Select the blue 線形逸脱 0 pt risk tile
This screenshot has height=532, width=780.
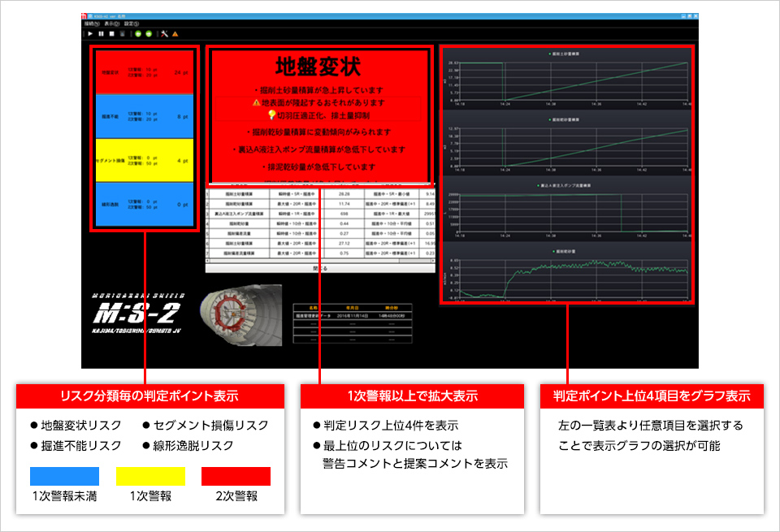[x=145, y=205]
